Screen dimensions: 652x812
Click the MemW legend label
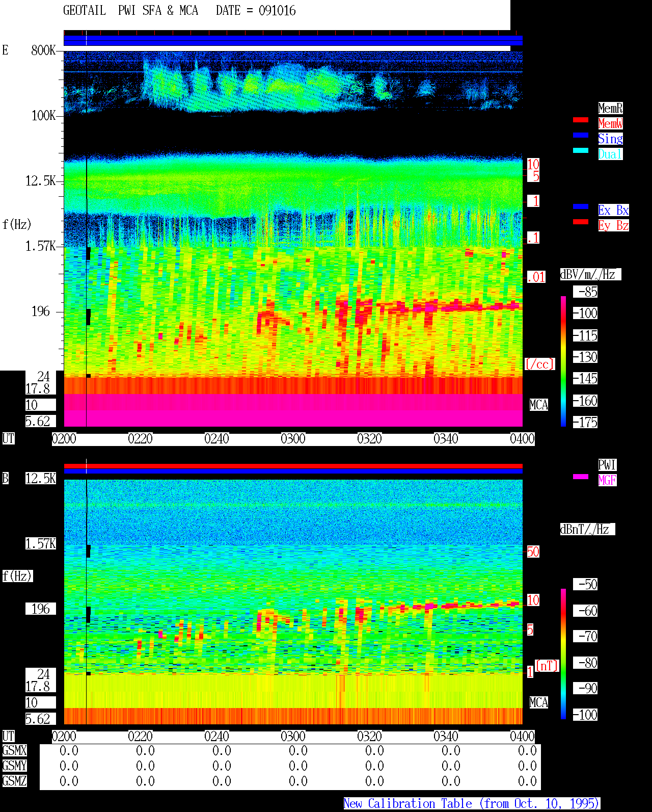610,123
